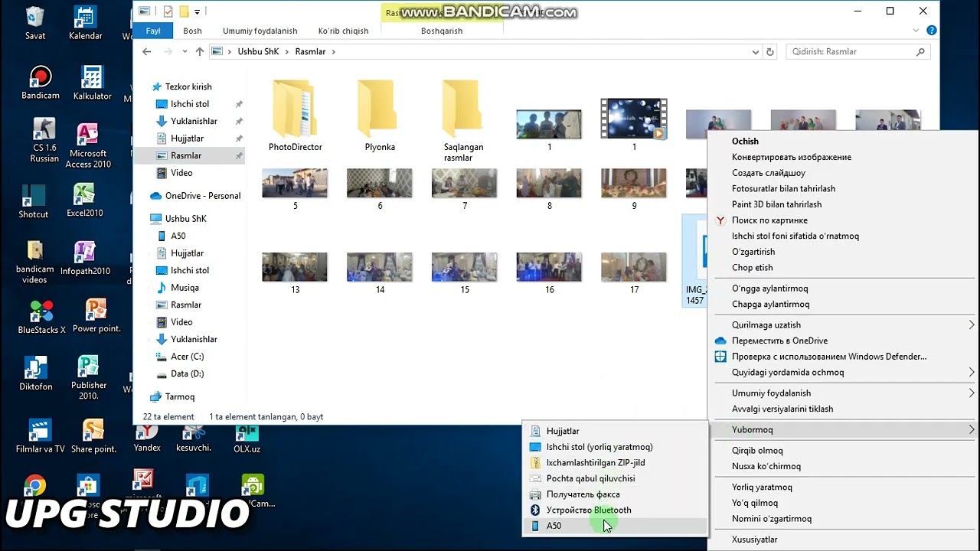The width and height of the screenshot is (980, 551).
Task: Select image thumbnail named 13
Action: 295,273
